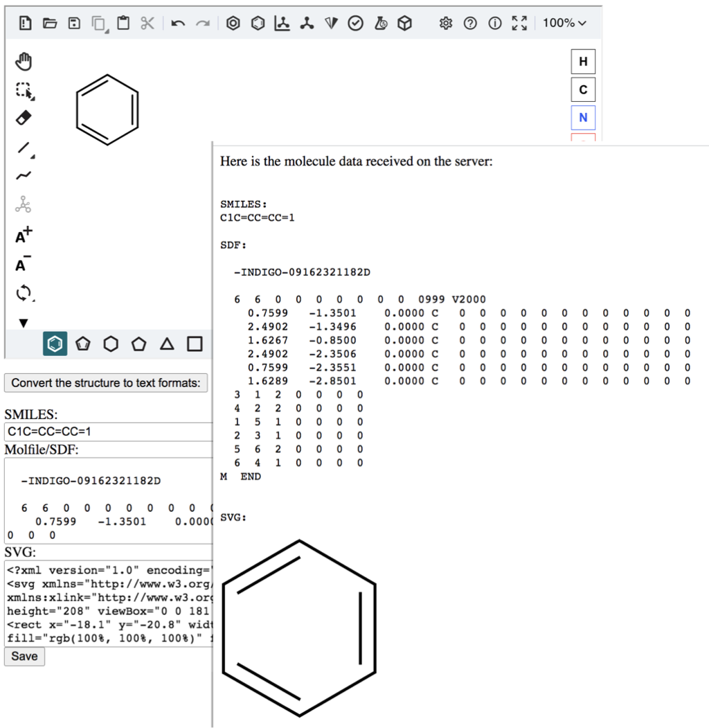Toggle the cyclohexane ring template
Viewport: 709px width, 728px height.
[111, 344]
